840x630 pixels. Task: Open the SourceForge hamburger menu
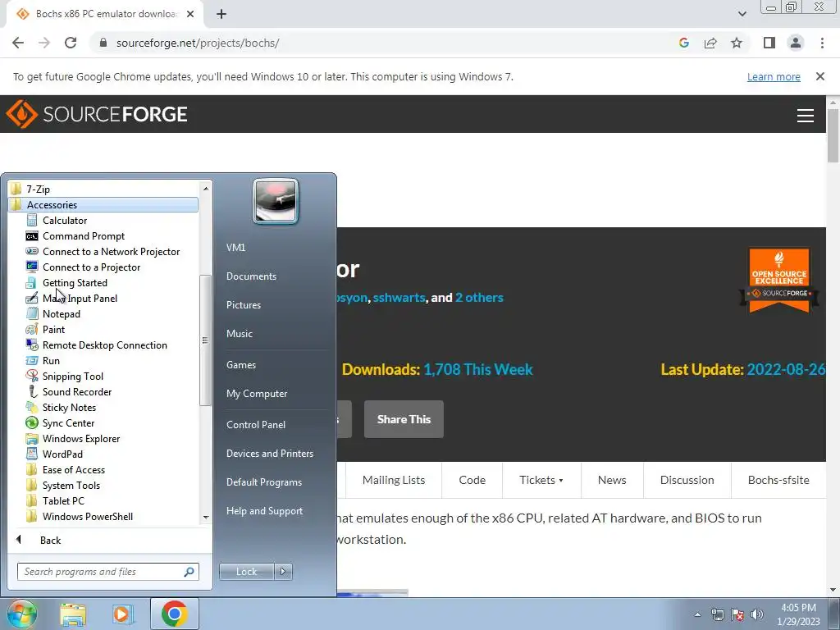click(806, 115)
